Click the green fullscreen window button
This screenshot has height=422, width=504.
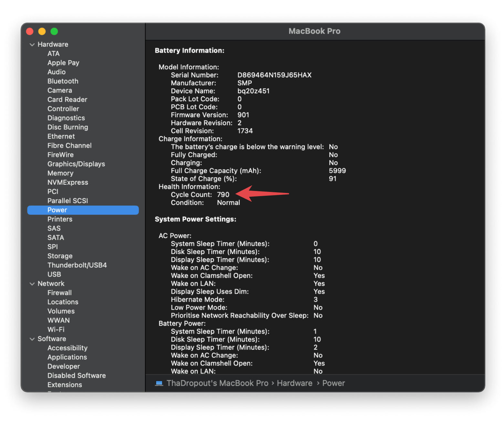pos(54,31)
